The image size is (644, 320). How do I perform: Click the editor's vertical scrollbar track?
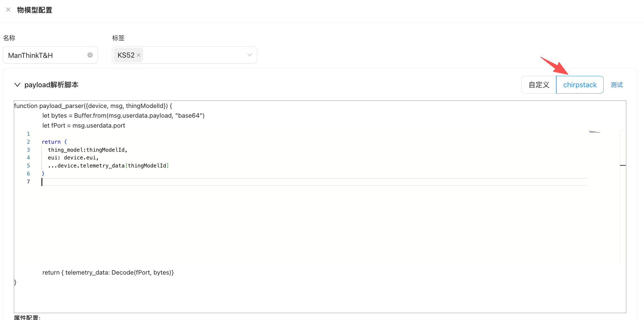coord(623,216)
